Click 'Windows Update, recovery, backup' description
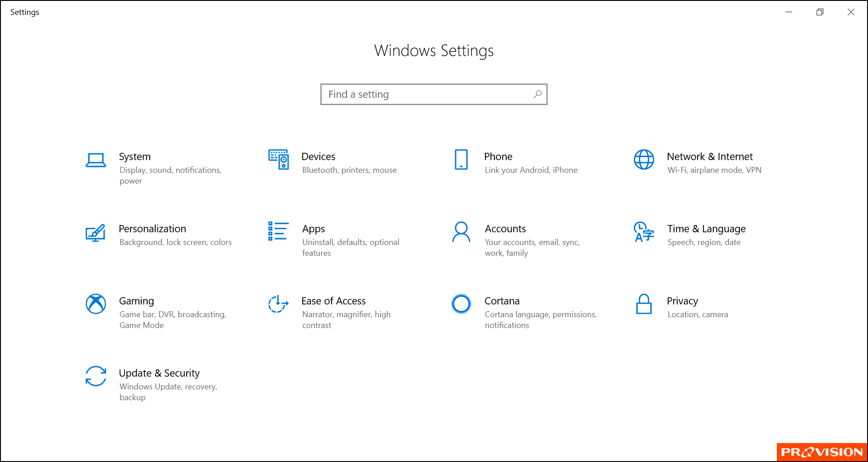 point(168,392)
